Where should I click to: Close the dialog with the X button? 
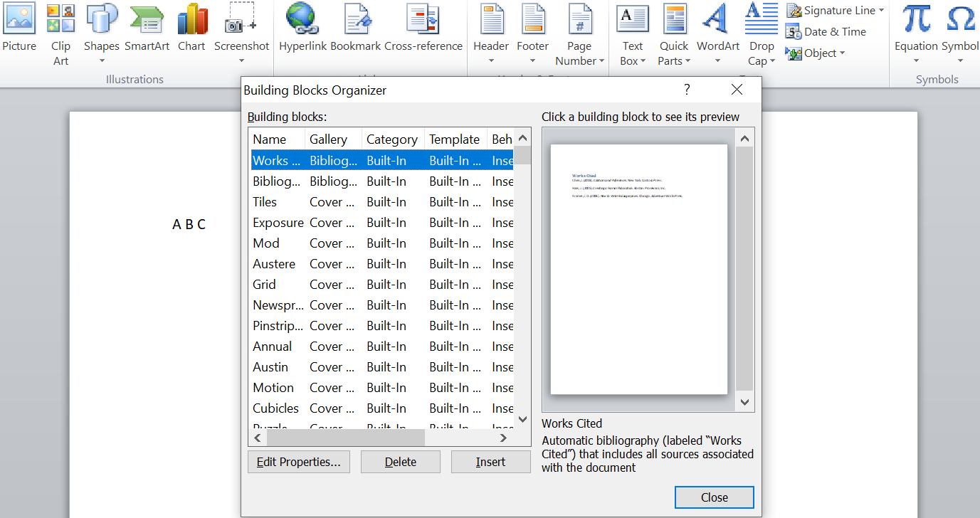737,90
